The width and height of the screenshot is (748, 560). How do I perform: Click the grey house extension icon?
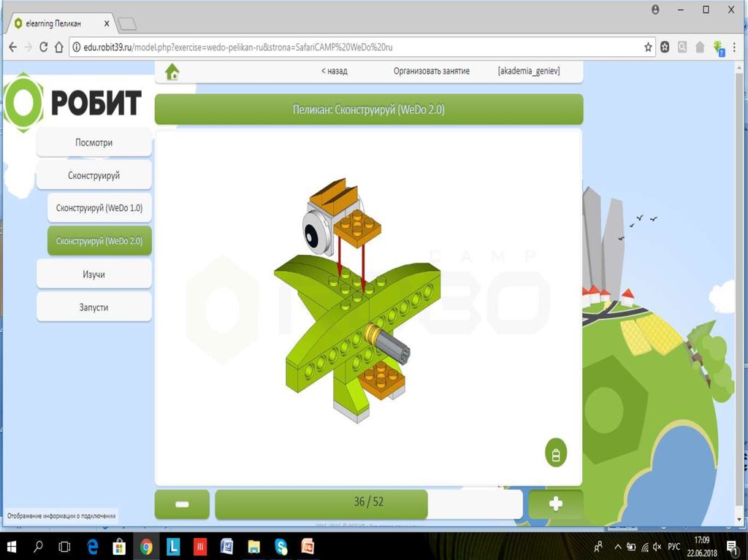700,47
